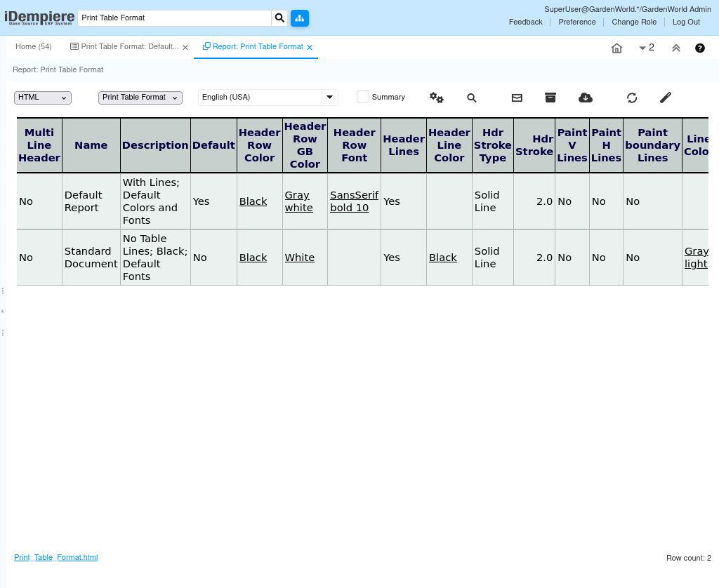This screenshot has height=588, width=719.
Task: Switch to the Home (54) tab
Action: point(34,47)
